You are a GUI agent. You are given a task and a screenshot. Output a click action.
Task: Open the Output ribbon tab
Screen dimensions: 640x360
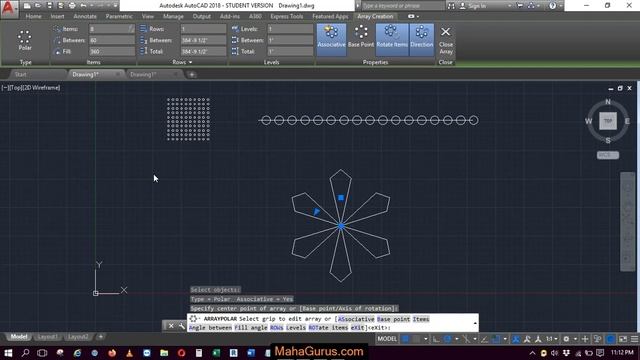pyautogui.click(x=202, y=16)
